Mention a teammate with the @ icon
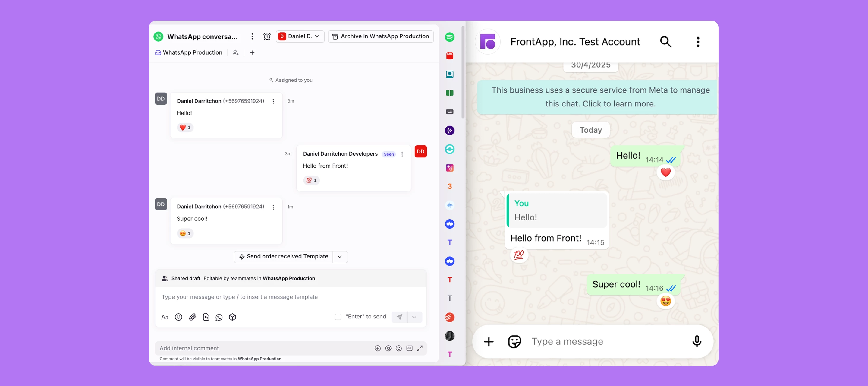 [x=388, y=348]
